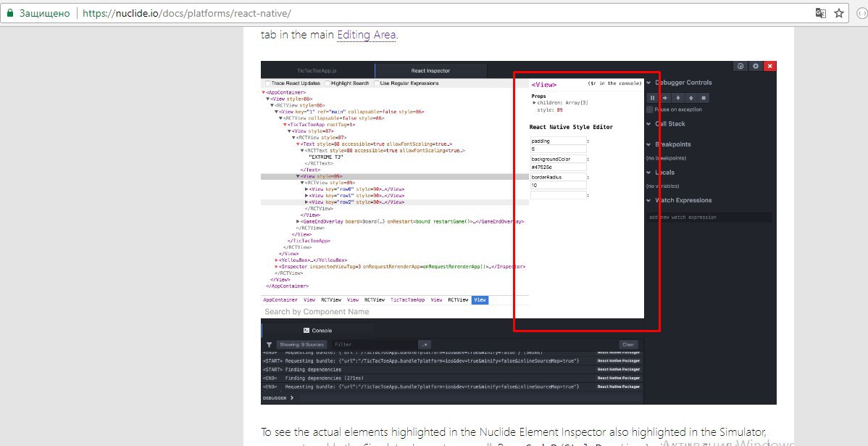Image resolution: width=868 pixels, height=446 pixels.
Task: Toggle the regex .* filter button
Action: pyautogui.click(x=425, y=344)
